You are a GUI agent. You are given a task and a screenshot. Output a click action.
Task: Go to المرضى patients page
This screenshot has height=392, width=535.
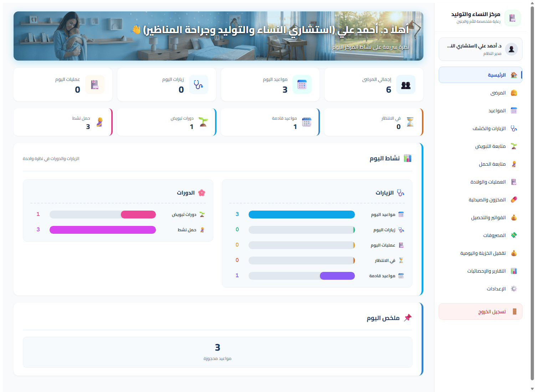(x=480, y=93)
